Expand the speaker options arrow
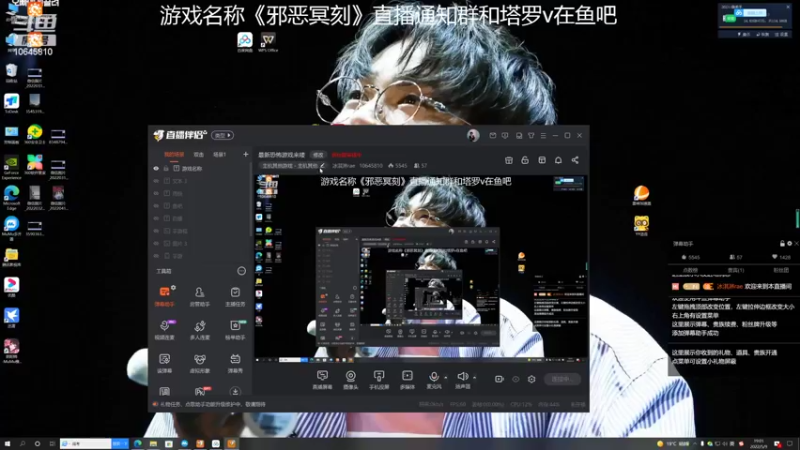This screenshot has width=800, height=450. pyautogui.click(x=474, y=378)
